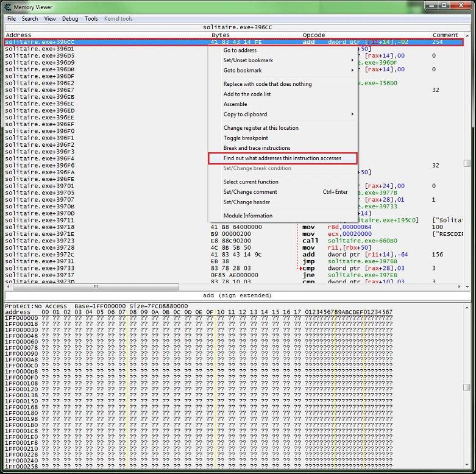
Task: Click highlighted row solitaire.exe+396CC
Action: tap(234, 42)
